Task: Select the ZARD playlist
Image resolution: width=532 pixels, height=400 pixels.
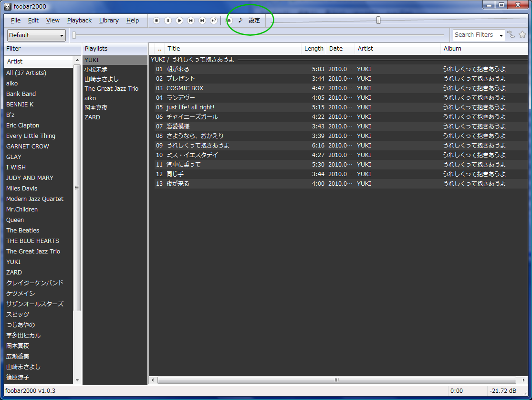Action: click(x=115, y=117)
